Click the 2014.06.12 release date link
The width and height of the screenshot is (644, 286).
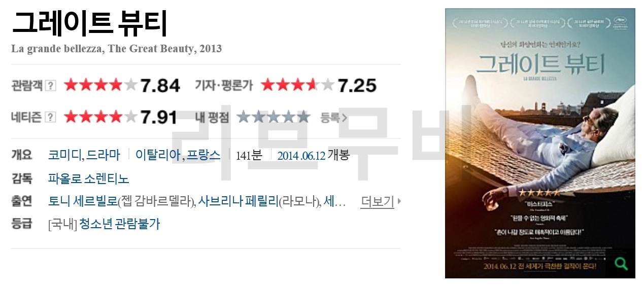(x=301, y=155)
